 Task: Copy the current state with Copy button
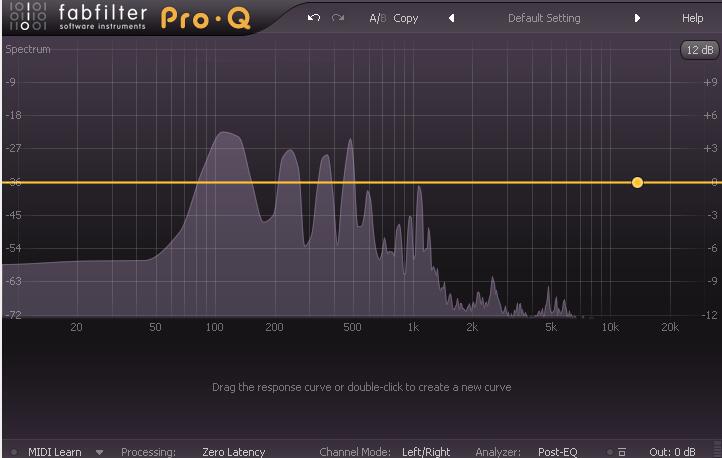pyautogui.click(x=406, y=18)
